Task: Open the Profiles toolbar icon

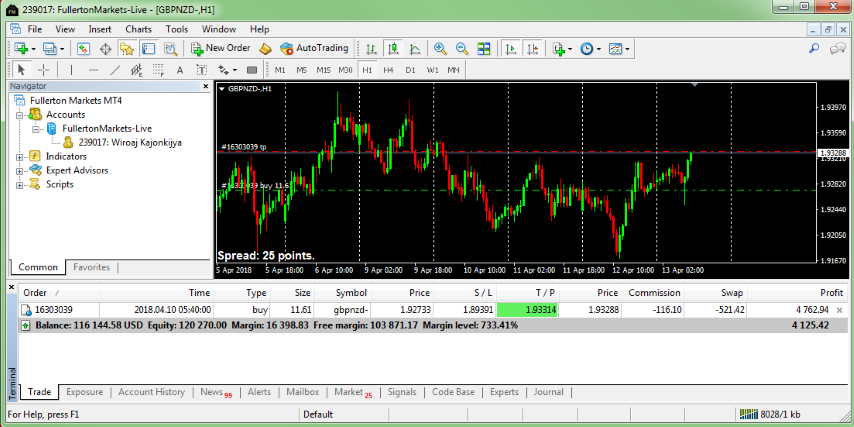Action: (50, 48)
